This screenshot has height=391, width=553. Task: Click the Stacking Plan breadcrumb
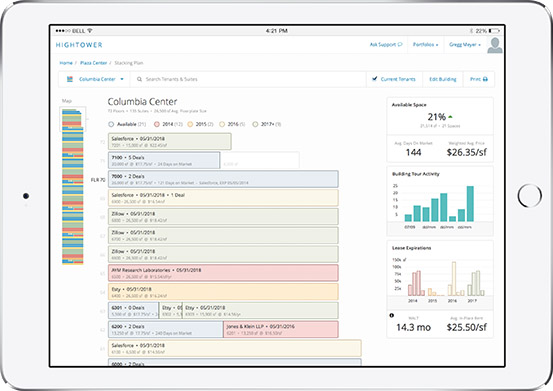pyautogui.click(x=129, y=63)
